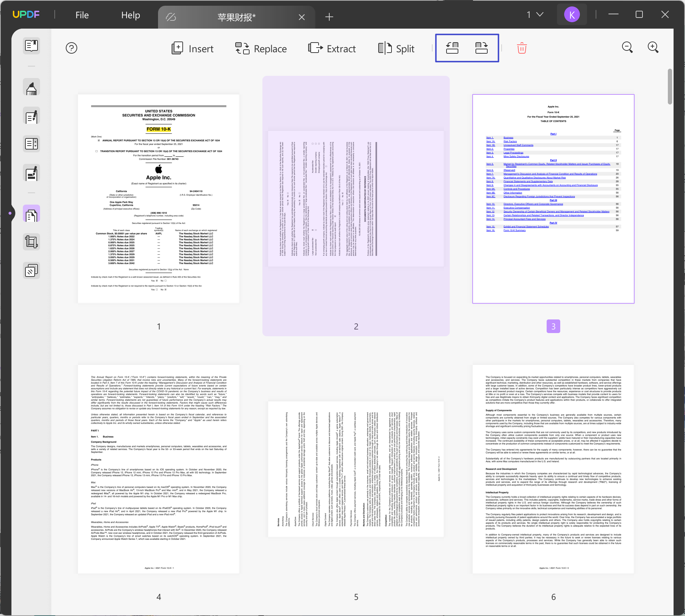Image resolution: width=685 pixels, height=616 pixels.
Task: Replace pages using the toolbar
Action: (x=261, y=48)
